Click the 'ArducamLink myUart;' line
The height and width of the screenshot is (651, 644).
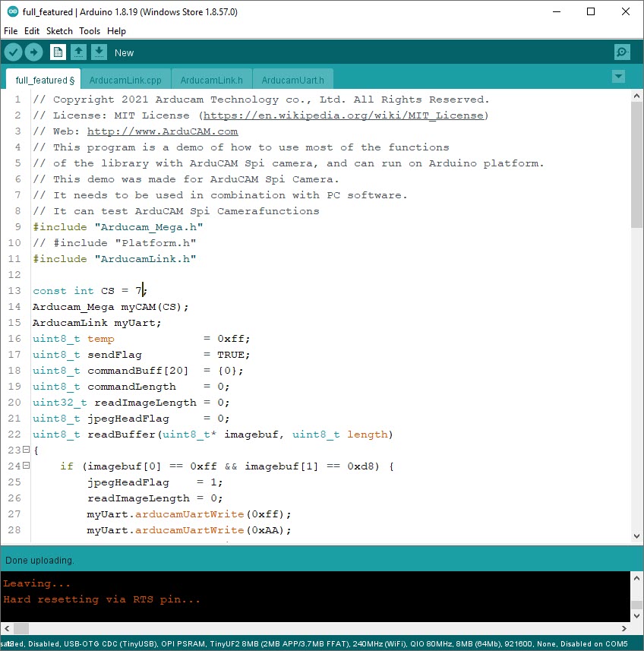point(96,323)
